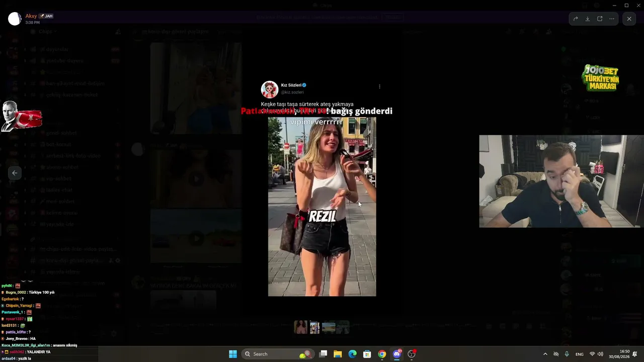The width and height of the screenshot is (644, 362).
Task: Open the Windows Start menu
Action: [x=233, y=354]
